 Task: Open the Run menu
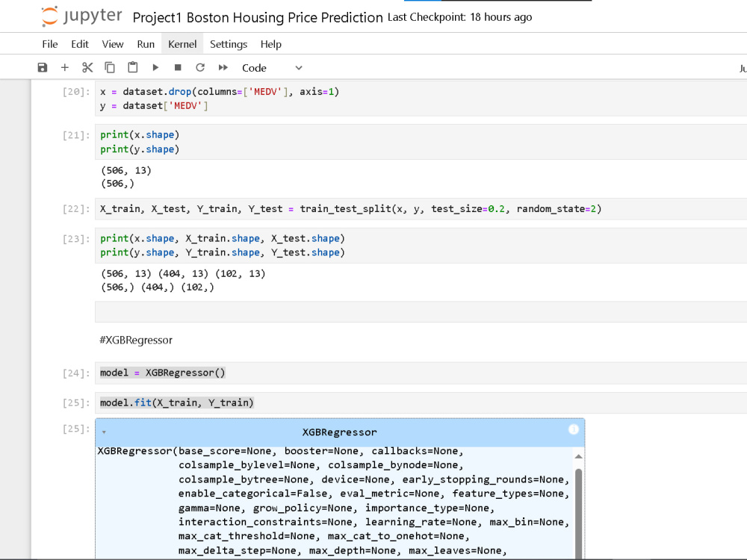tap(146, 44)
